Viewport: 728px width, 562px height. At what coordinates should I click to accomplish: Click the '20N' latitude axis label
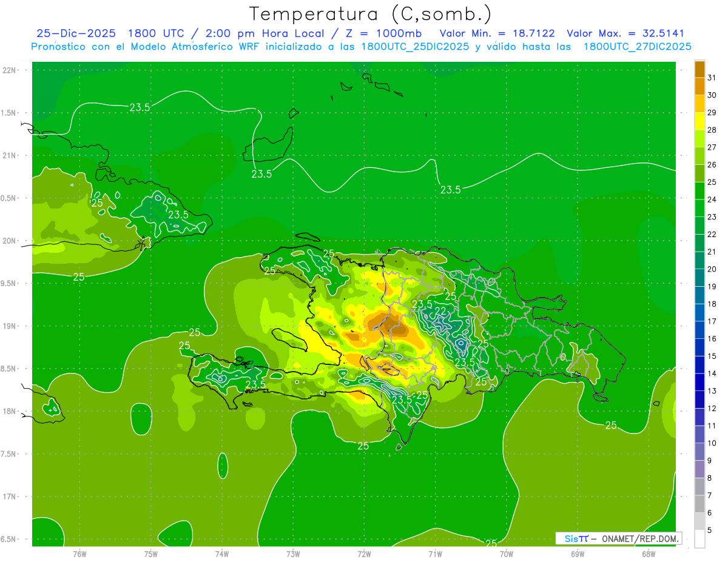tap(10, 241)
